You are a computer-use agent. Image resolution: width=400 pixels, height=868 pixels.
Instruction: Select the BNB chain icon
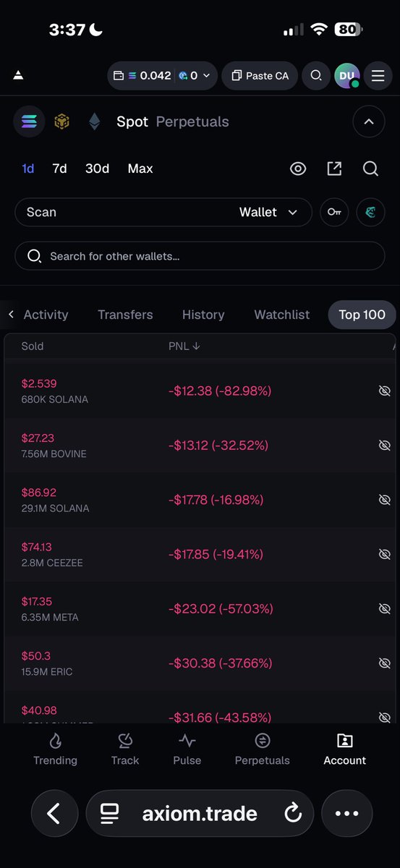pyautogui.click(x=61, y=122)
